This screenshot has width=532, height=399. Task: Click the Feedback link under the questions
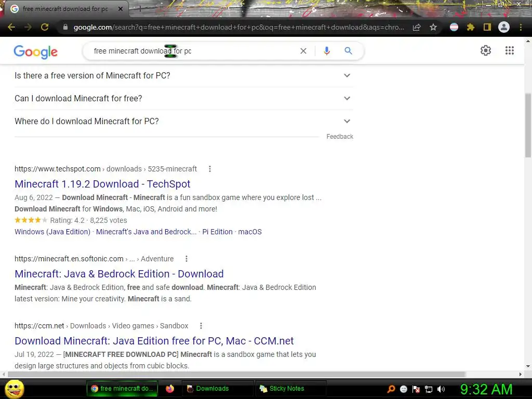click(340, 137)
